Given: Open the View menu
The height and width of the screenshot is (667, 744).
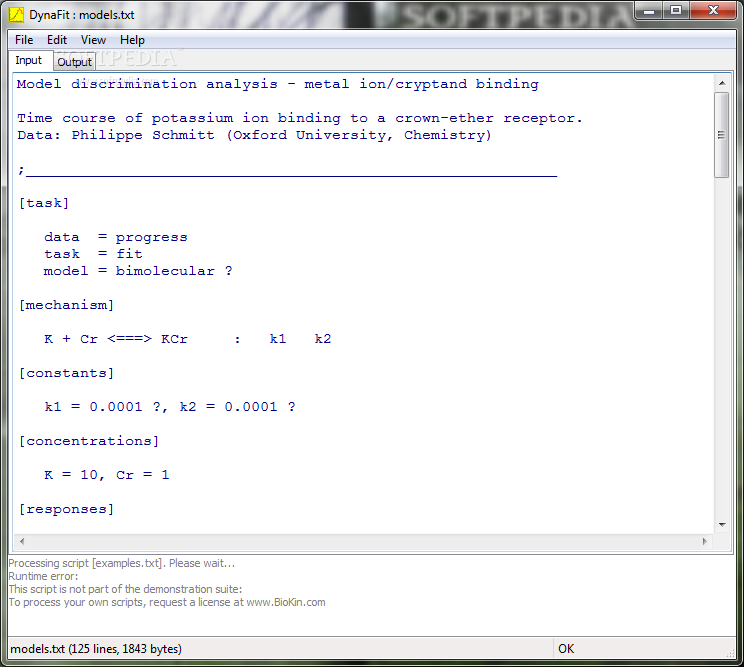Looking at the screenshot, I should tap(93, 40).
